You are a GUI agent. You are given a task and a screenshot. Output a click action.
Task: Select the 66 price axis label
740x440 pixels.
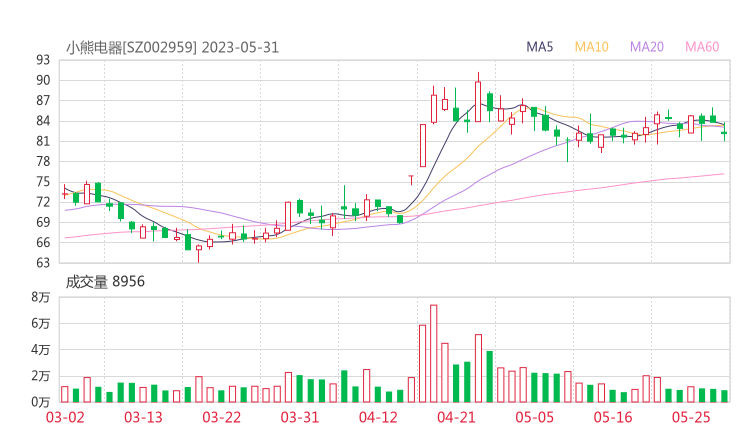(43, 242)
